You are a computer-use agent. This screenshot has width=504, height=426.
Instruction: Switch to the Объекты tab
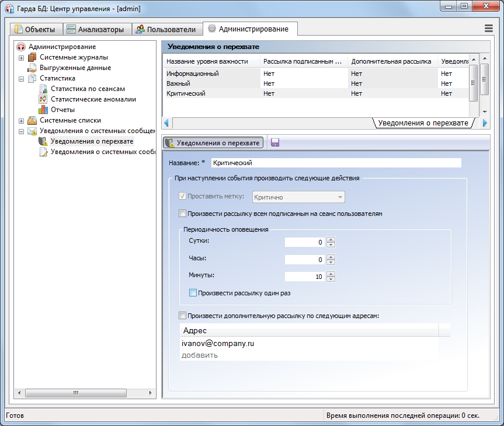(36, 29)
